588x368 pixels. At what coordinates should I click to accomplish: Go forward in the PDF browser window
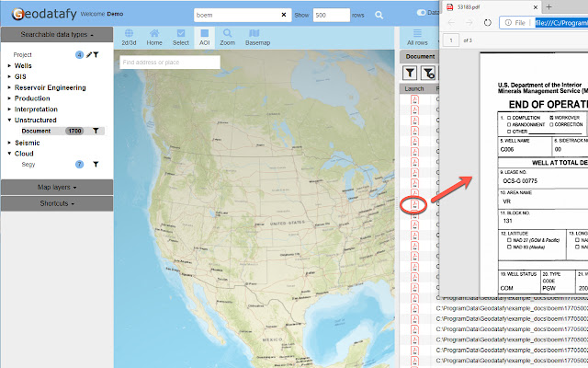(469, 22)
